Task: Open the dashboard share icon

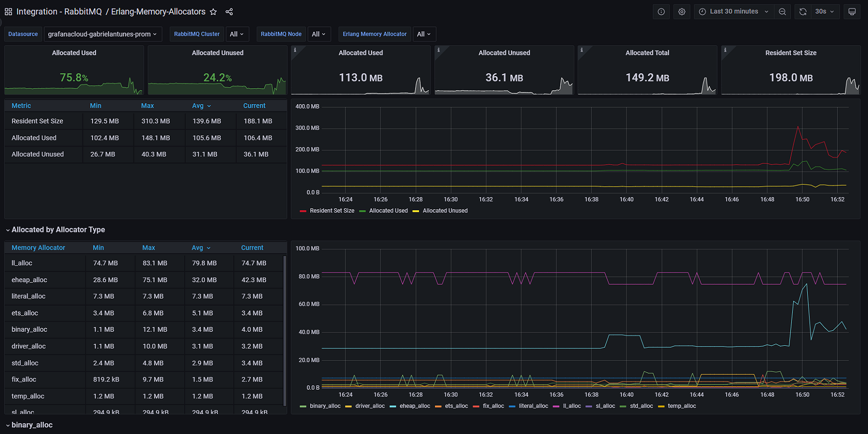Action: 229,12
